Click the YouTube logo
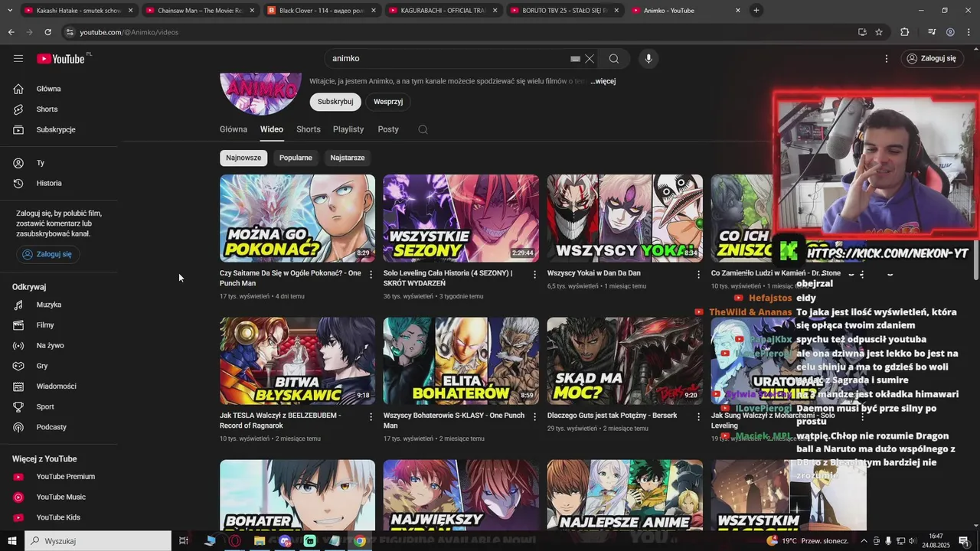This screenshot has height=551, width=980. tap(61, 58)
